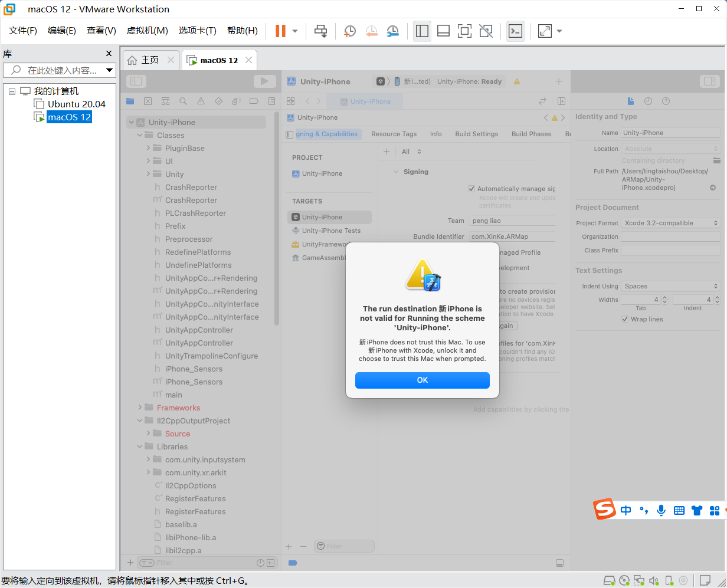The height and width of the screenshot is (588, 727).
Task: Toggle the thumbnail bar view icon
Action: click(x=444, y=31)
